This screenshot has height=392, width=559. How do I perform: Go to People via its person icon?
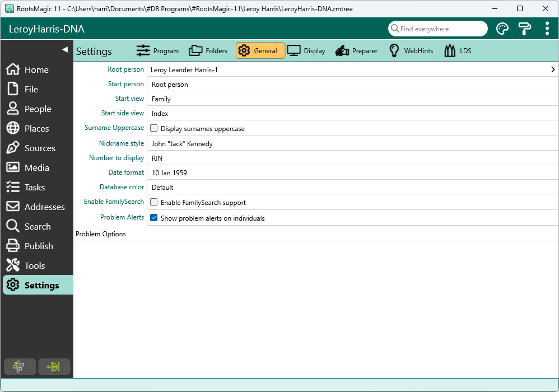(x=13, y=109)
